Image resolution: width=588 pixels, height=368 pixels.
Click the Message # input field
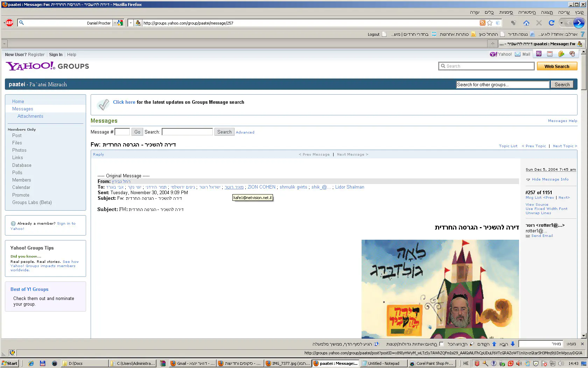point(122,132)
